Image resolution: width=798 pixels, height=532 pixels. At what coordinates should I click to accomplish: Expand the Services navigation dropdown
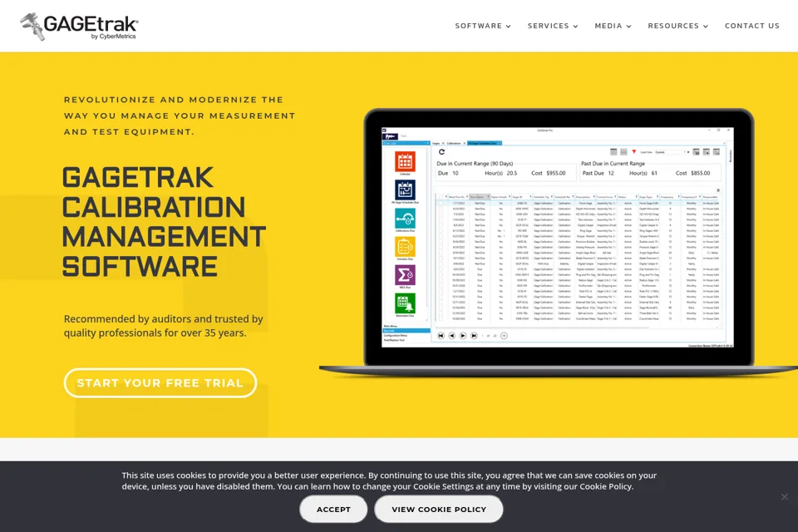553,26
